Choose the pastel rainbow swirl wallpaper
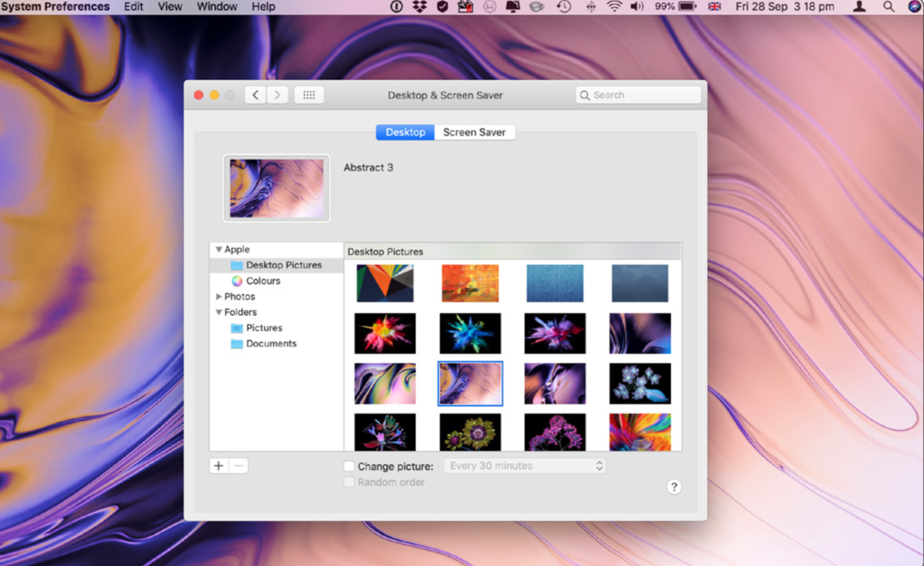The image size is (924, 566). pyautogui.click(x=385, y=384)
